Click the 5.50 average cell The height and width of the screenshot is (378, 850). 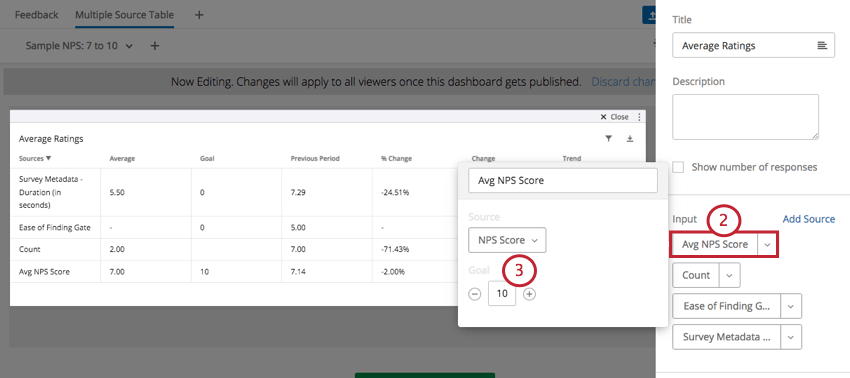(x=117, y=192)
